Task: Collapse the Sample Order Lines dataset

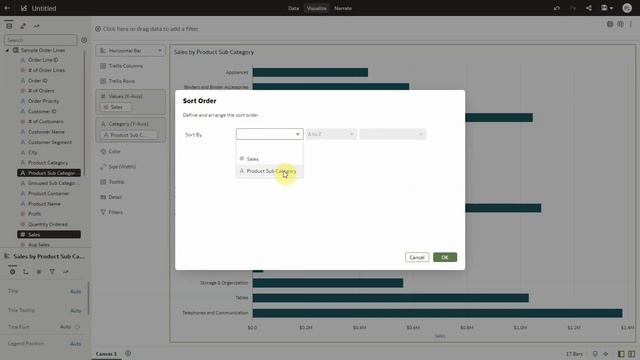Action: tap(7, 50)
